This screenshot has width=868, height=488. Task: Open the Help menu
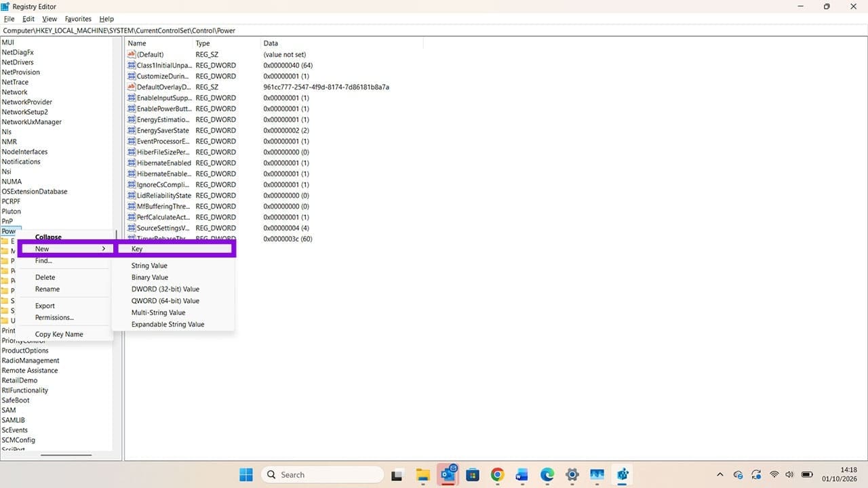[106, 19]
